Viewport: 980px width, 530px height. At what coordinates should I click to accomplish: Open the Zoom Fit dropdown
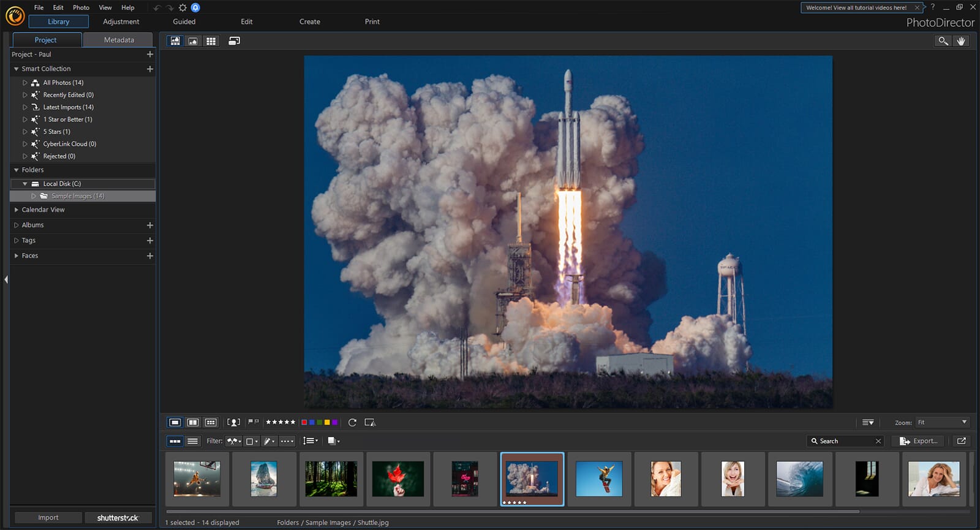[942, 422]
